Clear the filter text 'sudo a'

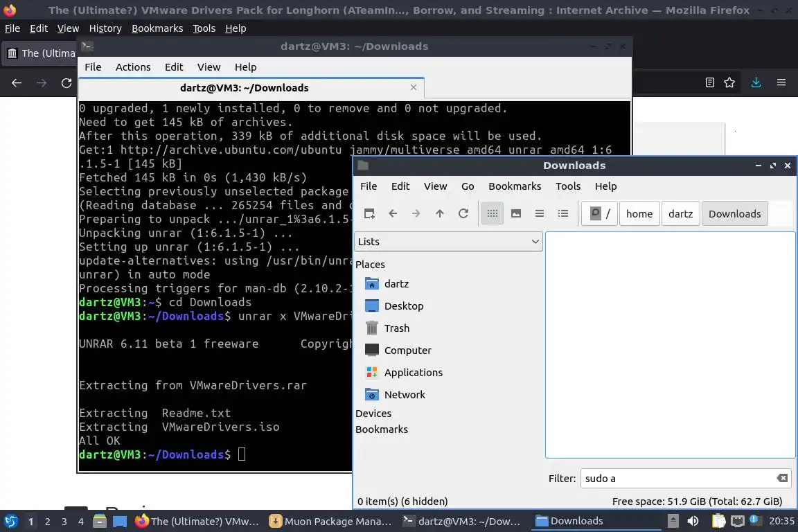coord(782,478)
